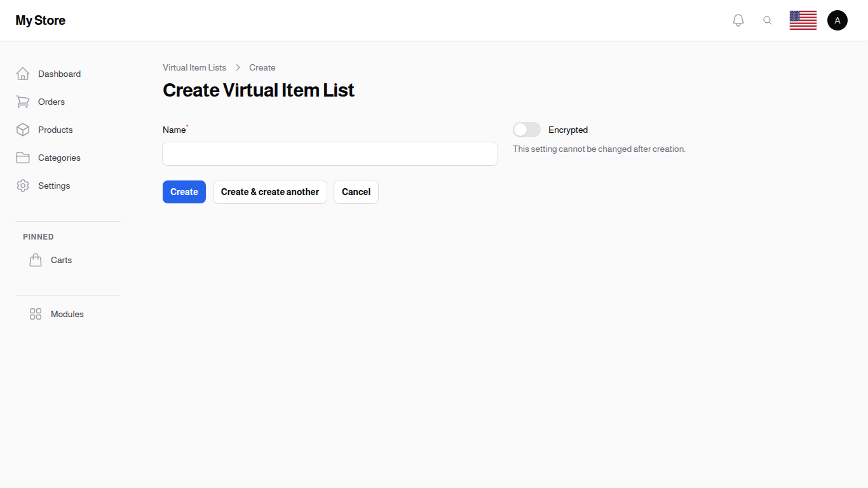Click My Store to go home
The image size is (868, 488).
[x=40, y=20]
